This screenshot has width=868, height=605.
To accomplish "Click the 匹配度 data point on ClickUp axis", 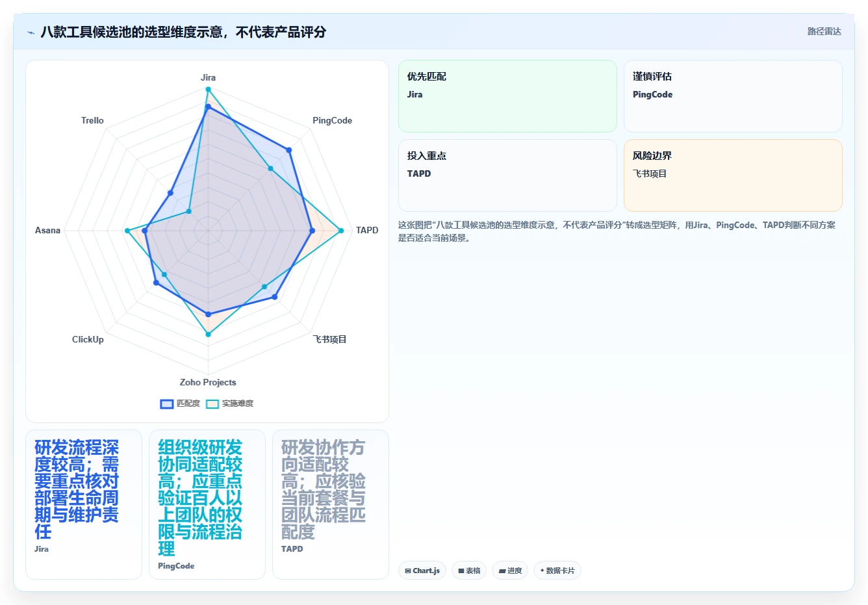I will [156, 283].
